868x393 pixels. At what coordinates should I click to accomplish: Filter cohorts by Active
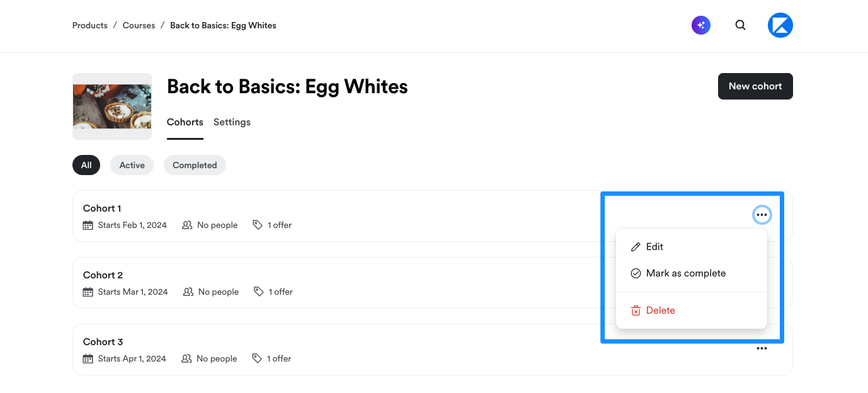[132, 165]
